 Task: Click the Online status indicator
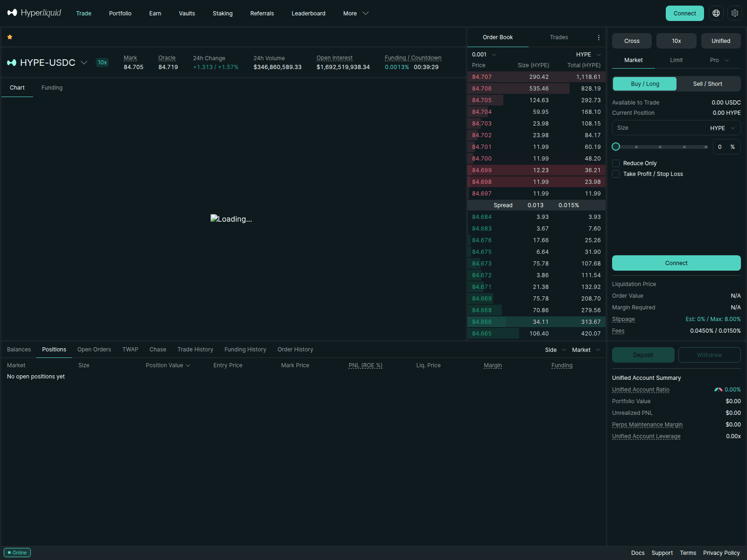[17, 553]
